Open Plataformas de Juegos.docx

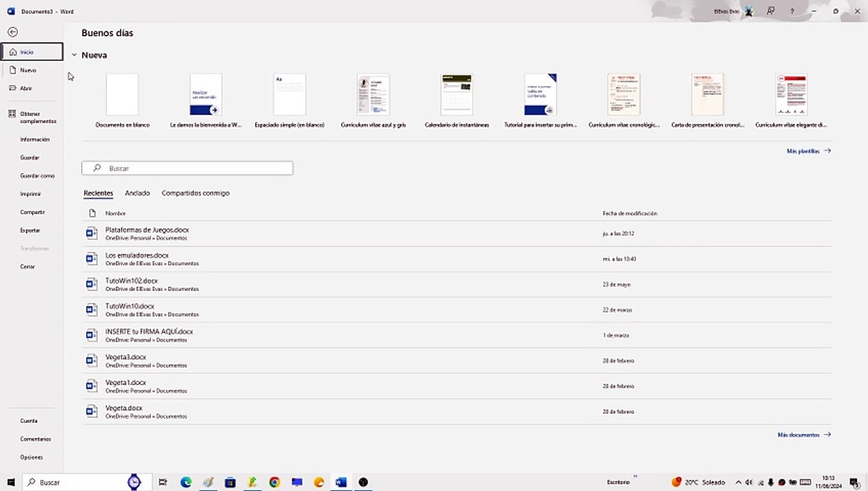coord(457,234)
